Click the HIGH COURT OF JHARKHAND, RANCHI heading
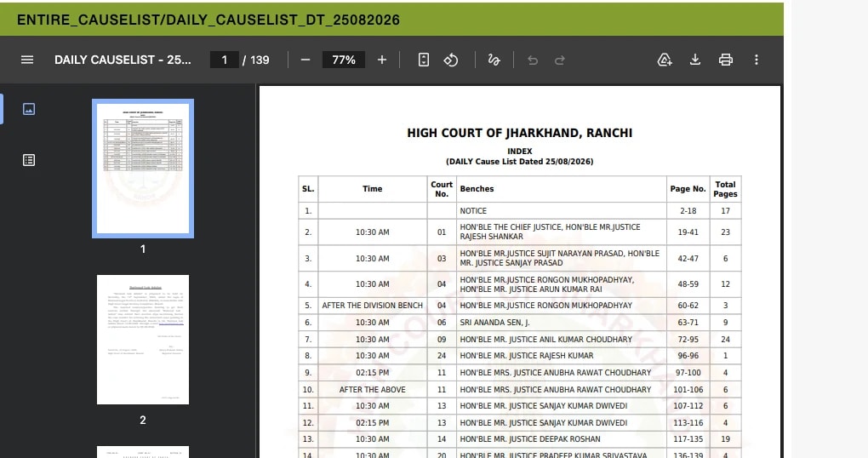Image resolution: width=868 pixels, height=458 pixels. coord(519,133)
